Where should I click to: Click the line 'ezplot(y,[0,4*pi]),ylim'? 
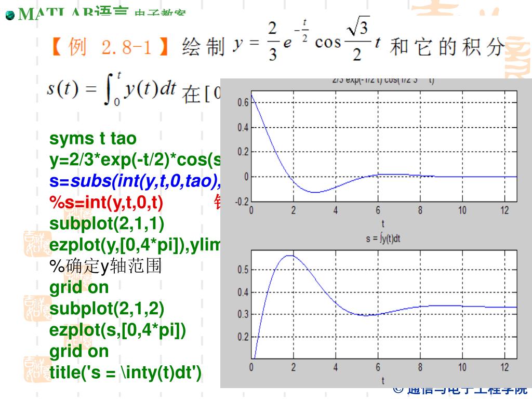tap(135, 245)
